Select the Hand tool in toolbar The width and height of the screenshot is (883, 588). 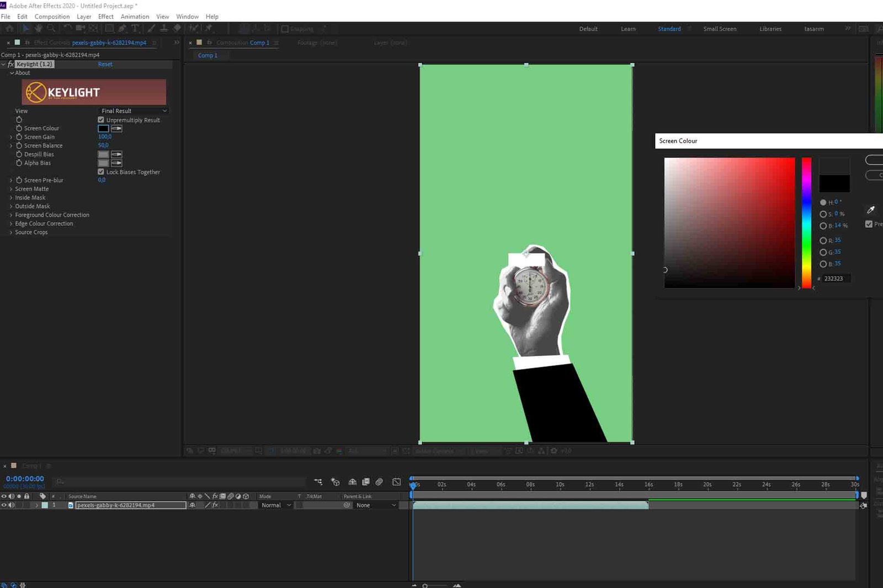(39, 29)
